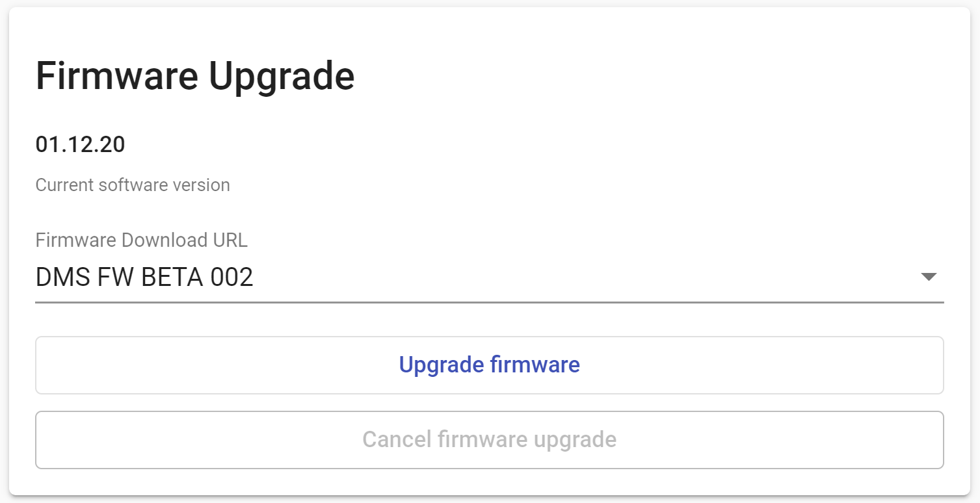Viewport: 980px width, 503px height.
Task: Click the word Firmware in the page title
Action: [116, 76]
